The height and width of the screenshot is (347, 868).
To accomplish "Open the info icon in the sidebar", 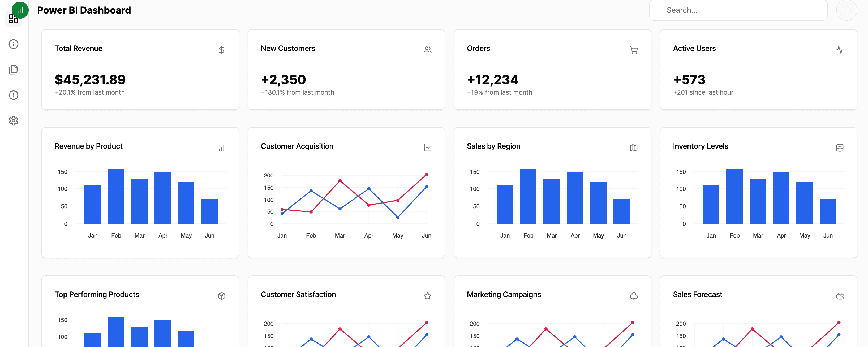I will point(14,44).
